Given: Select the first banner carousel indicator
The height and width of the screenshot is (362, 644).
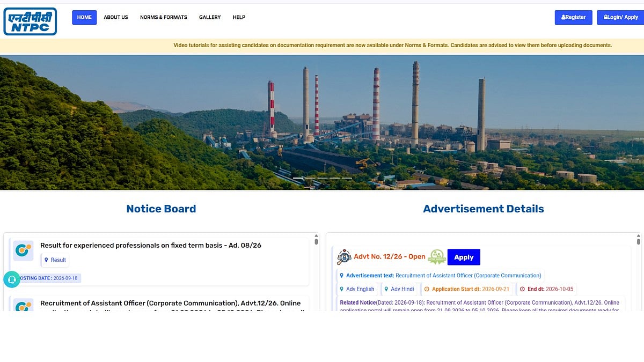Looking at the screenshot, I should click(x=298, y=178).
